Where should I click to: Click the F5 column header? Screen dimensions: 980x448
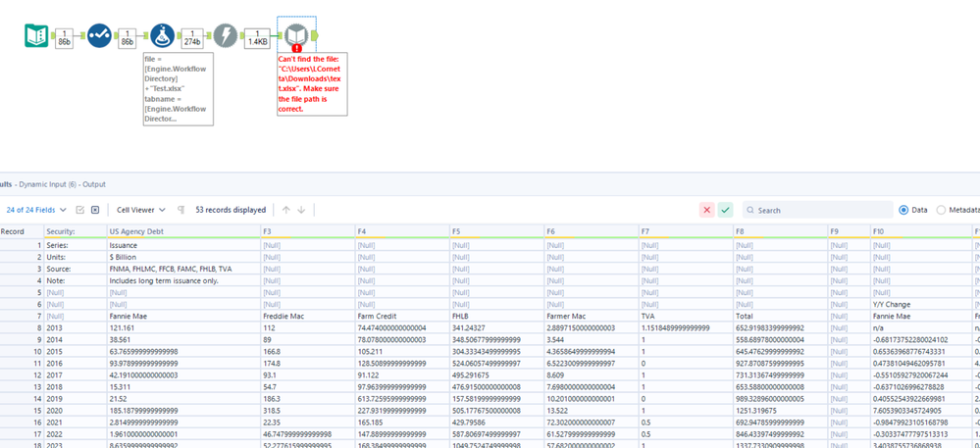pos(496,231)
